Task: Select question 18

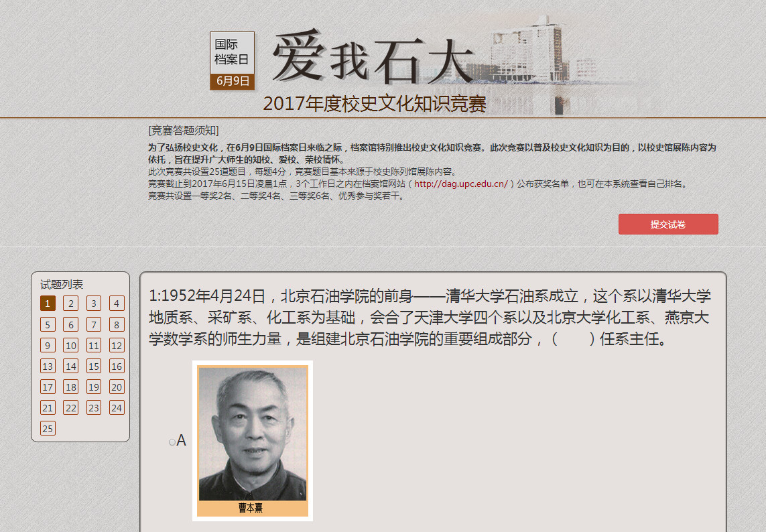Action: [70, 387]
